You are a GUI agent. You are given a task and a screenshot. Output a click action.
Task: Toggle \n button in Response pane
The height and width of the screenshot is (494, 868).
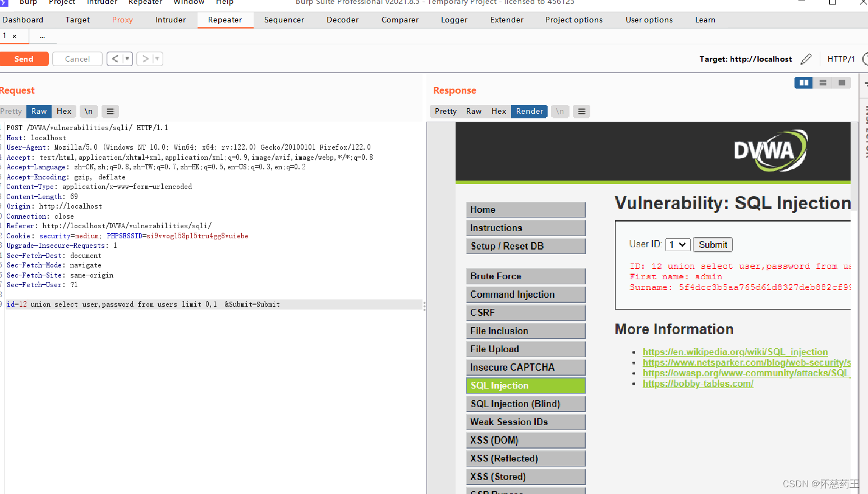(x=560, y=112)
